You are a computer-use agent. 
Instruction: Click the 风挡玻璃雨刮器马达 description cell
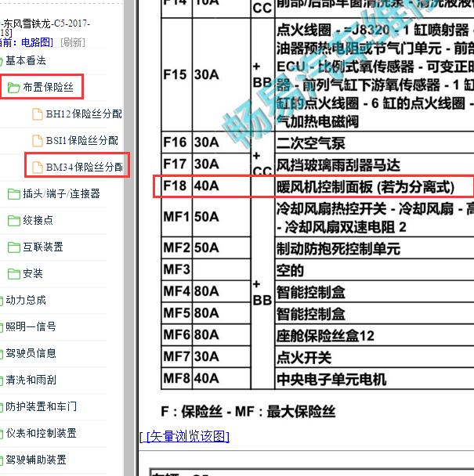pos(374,164)
